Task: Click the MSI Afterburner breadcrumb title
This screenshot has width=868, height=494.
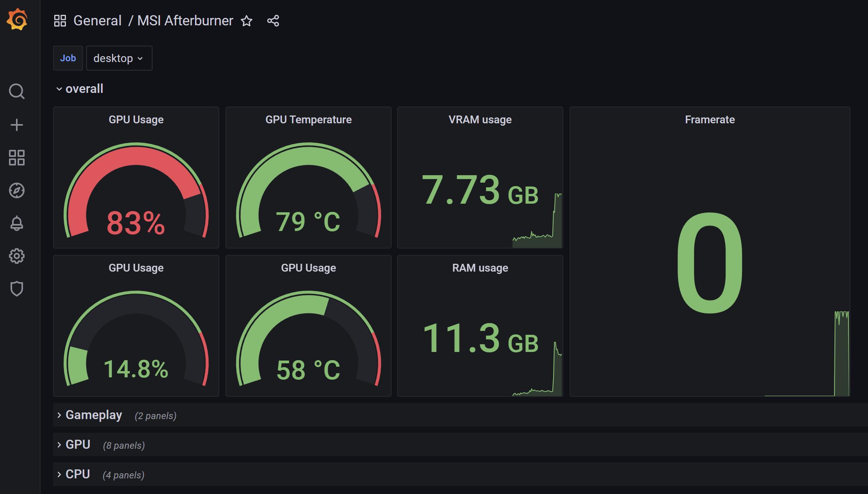Action: coord(185,21)
